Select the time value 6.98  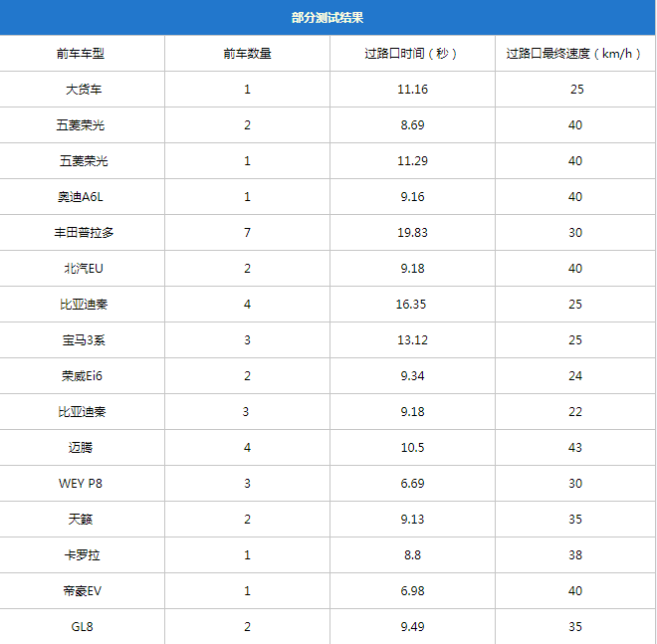[413, 591]
